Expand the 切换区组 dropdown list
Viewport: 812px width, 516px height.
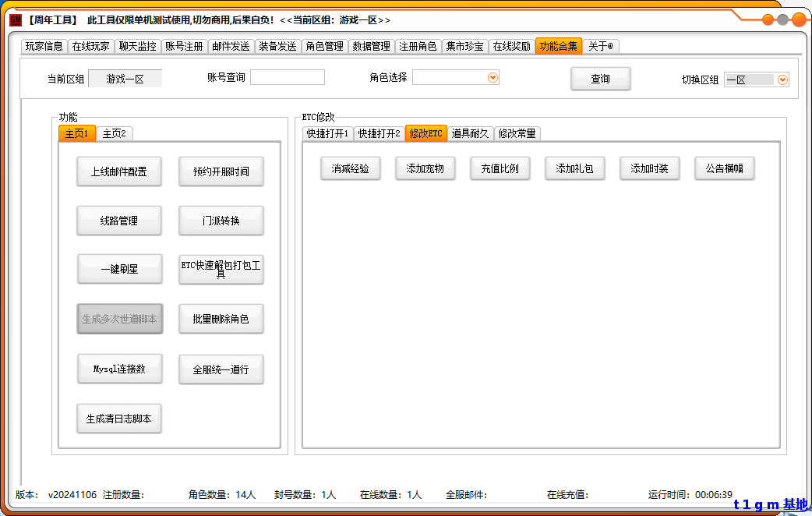coord(782,80)
